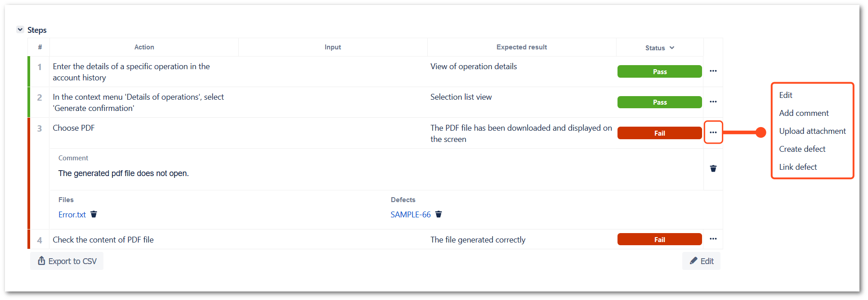868x300 pixels.
Task: Remove the Error.txt attachment
Action: click(94, 214)
